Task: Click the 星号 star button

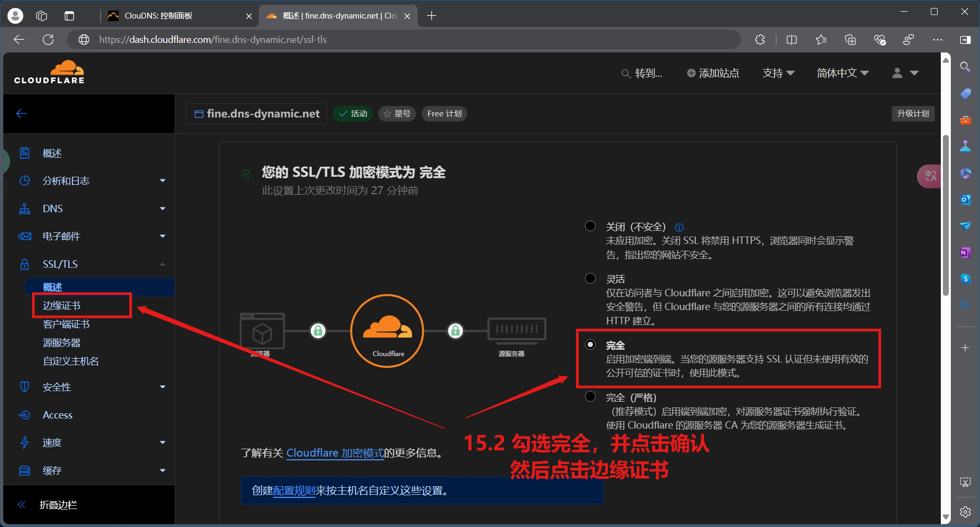Action: click(397, 114)
